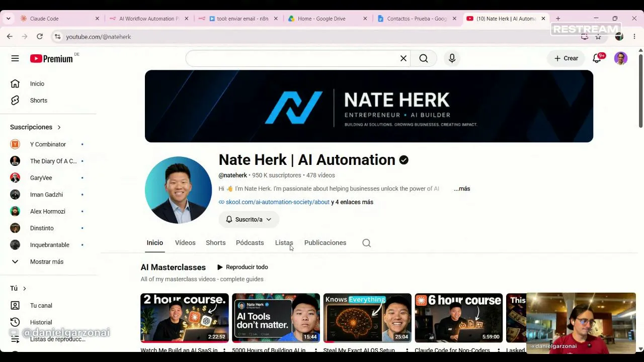The width and height of the screenshot is (644, 362).
Task: Switch to the Claude Code browser tab
Action: [x=59, y=19]
